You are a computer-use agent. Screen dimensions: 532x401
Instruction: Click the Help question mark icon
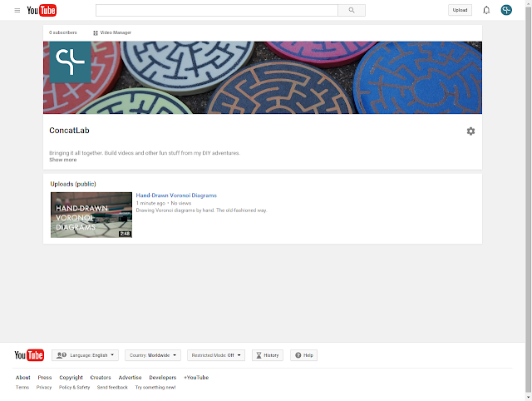pyautogui.click(x=298, y=355)
